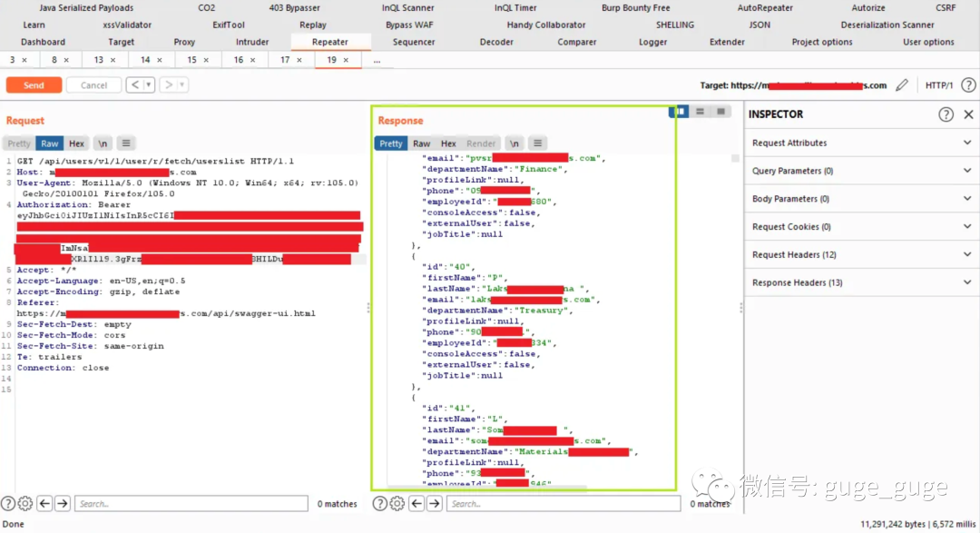Open help icon beside HTTP/1
The width and height of the screenshot is (980, 533).
coord(968,85)
